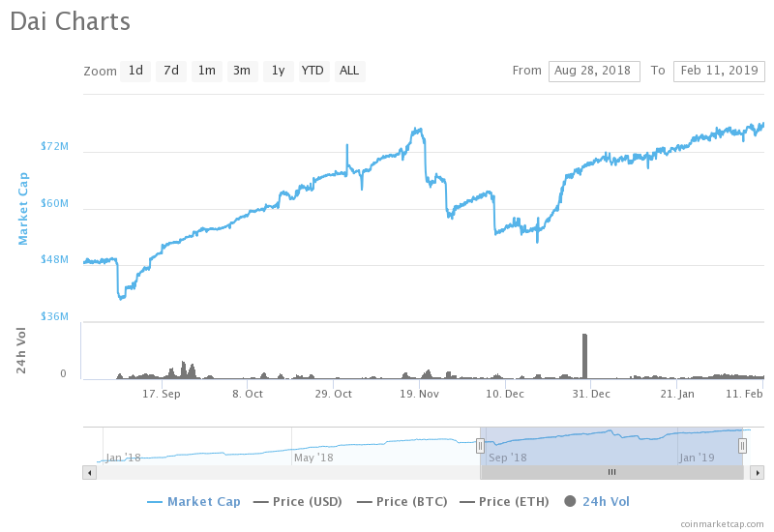Click navigator scrollbar right arrow
Viewport: 774px width, 532px height.
coord(758,472)
